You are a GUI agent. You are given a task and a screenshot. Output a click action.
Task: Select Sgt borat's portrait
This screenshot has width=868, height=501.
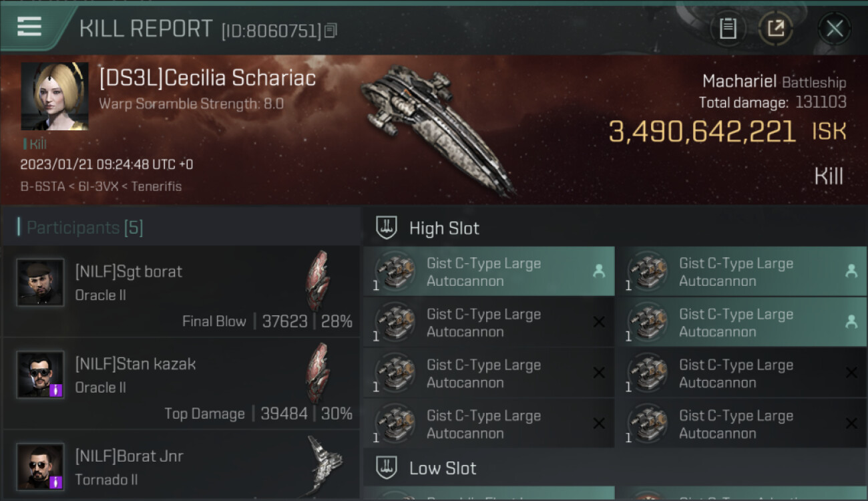40,283
